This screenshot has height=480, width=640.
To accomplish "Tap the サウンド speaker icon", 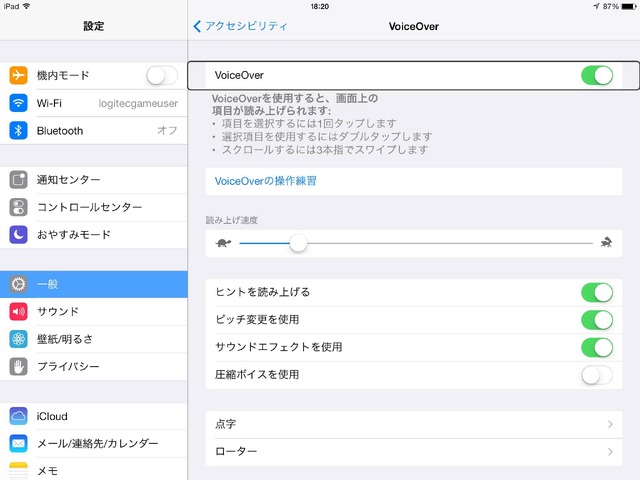I will [18, 311].
